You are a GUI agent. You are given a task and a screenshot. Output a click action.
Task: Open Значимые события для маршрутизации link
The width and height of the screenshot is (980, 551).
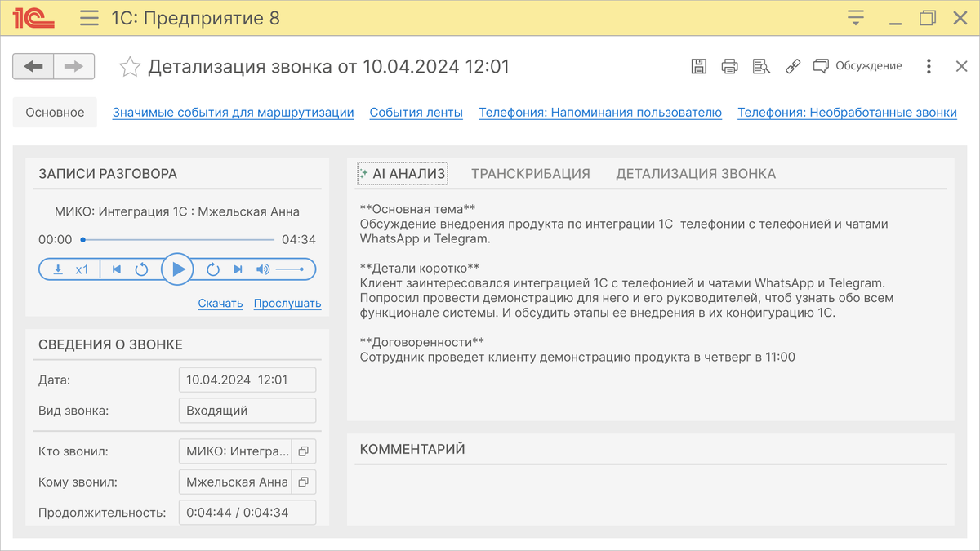234,113
